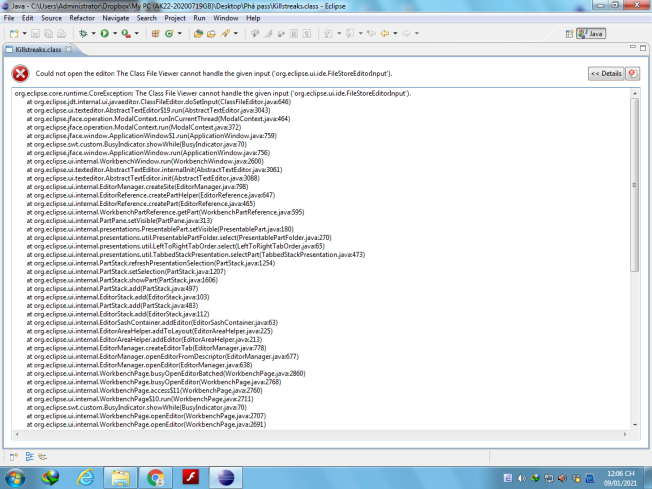Open the Debug configurations dropdown arrow
The height and width of the screenshot is (489, 652).
click(x=94, y=33)
